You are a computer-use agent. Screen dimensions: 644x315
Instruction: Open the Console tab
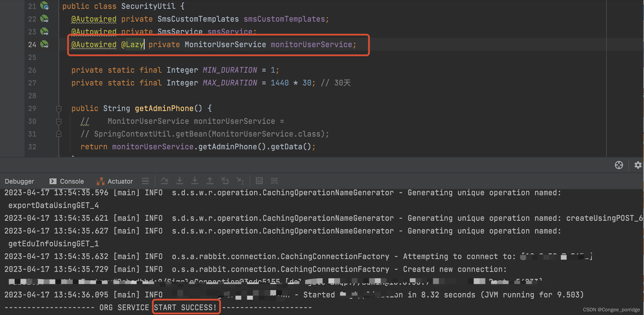click(x=67, y=181)
